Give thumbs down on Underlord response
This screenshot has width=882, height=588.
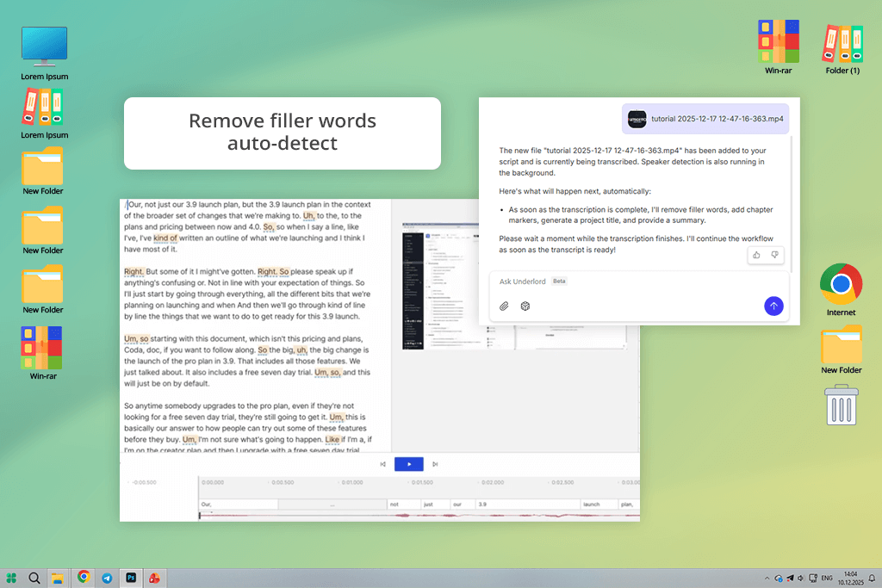(x=774, y=255)
